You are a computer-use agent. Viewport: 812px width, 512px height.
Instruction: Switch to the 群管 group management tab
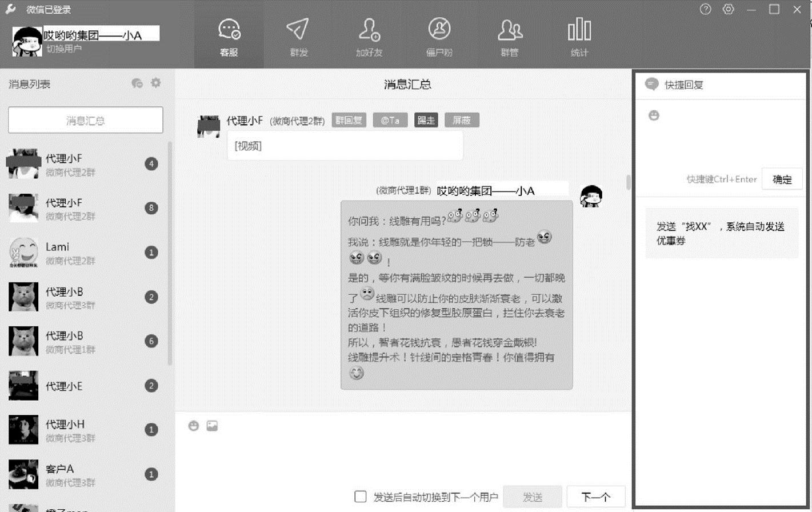(x=509, y=37)
